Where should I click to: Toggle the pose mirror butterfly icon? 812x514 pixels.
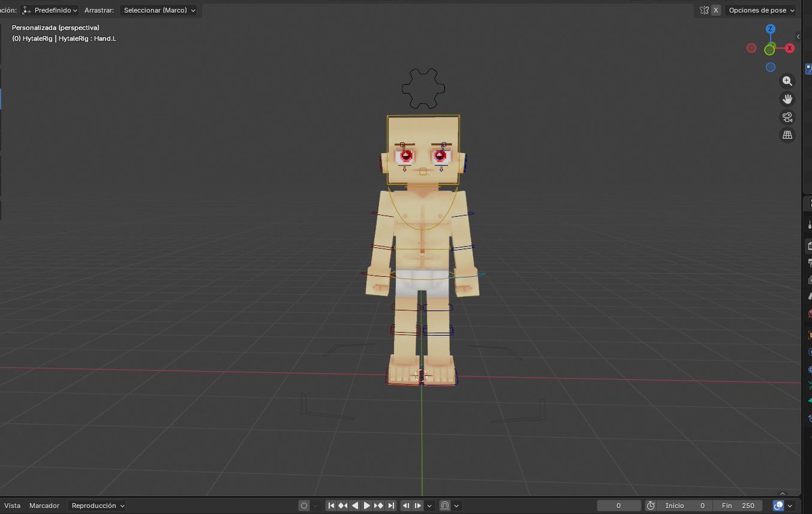click(x=704, y=10)
